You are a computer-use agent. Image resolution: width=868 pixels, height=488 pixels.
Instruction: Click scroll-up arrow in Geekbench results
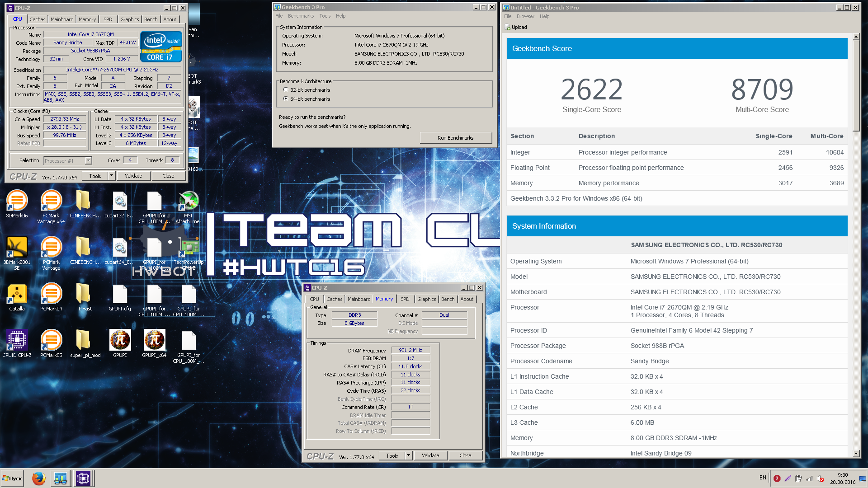tap(856, 37)
